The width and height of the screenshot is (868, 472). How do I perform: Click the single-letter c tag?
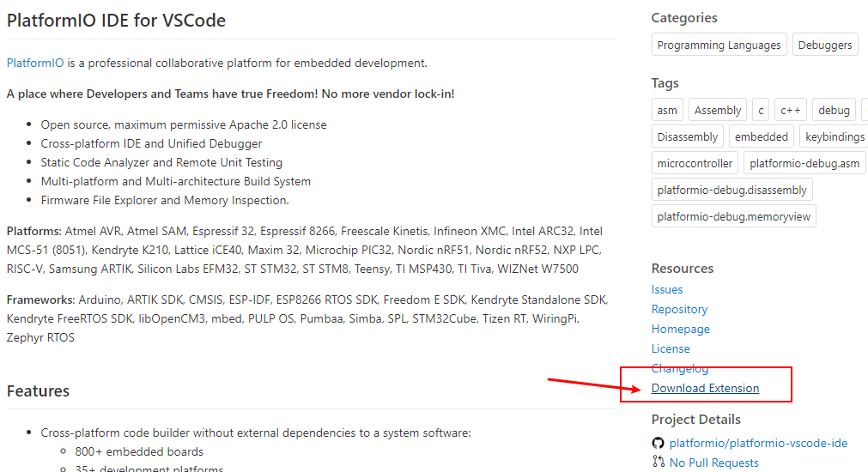click(x=761, y=110)
